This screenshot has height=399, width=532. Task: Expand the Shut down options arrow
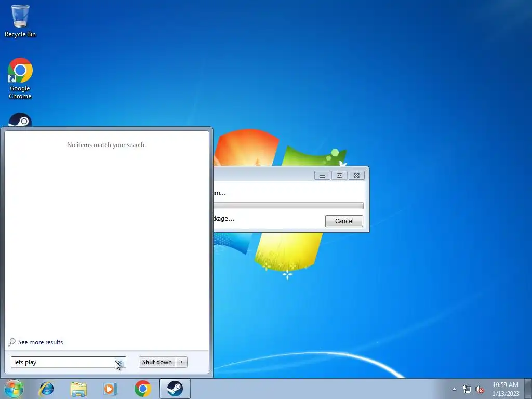(x=181, y=362)
